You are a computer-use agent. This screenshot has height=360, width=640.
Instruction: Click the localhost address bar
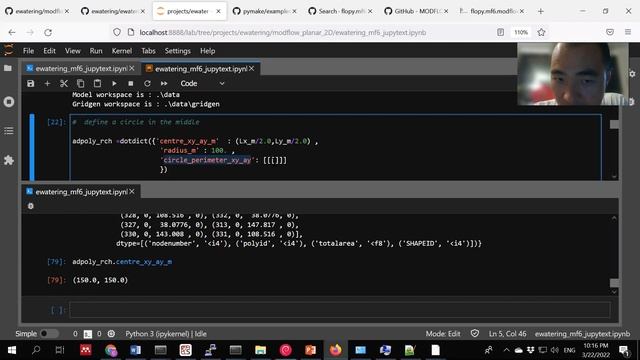[x=282, y=32]
